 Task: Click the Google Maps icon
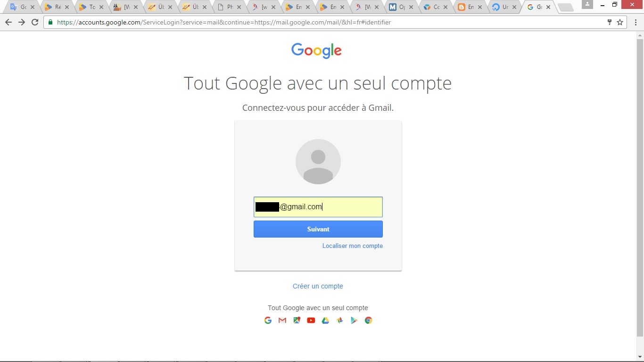[x=297, y=321]
